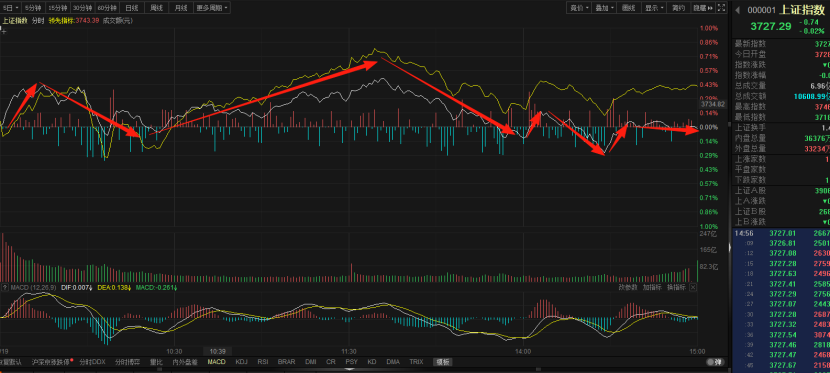This screenshot has width=830, height=373.
Task: Click the fullscreen expand icon in top toolbar
Action: click(721, 7)
